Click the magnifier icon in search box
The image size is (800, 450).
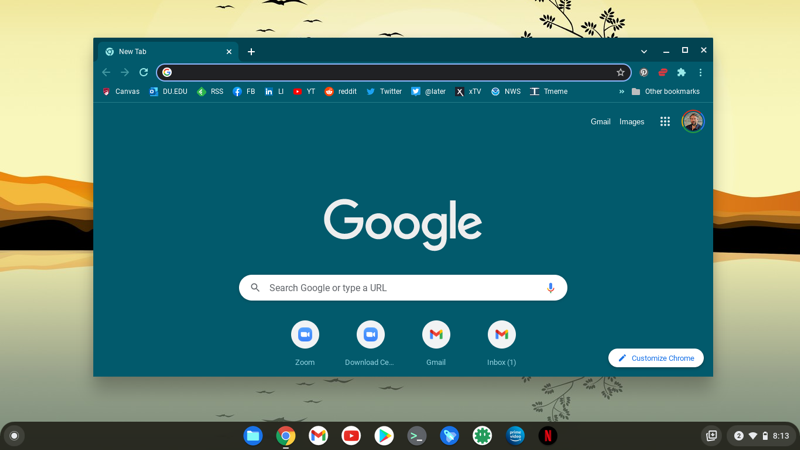pos(255,288)
